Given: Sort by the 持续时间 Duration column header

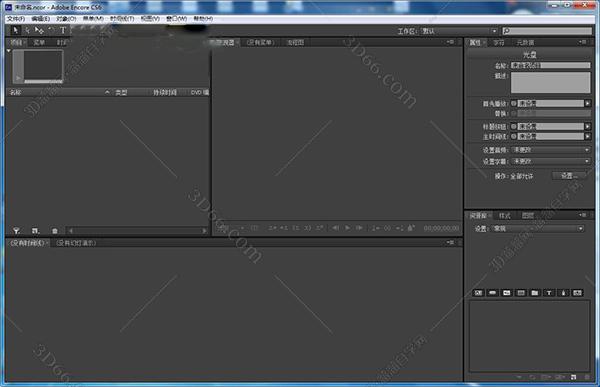Looking at the screenshot, I should (165, 92).
